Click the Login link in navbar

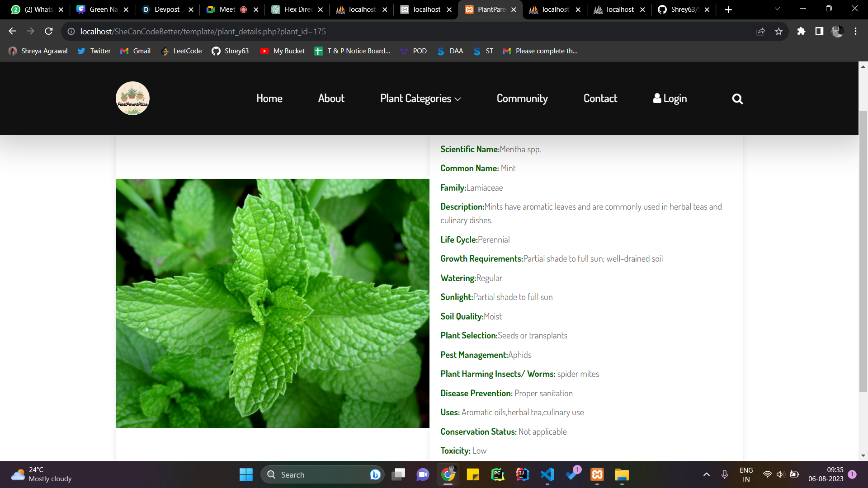[670, 99]
